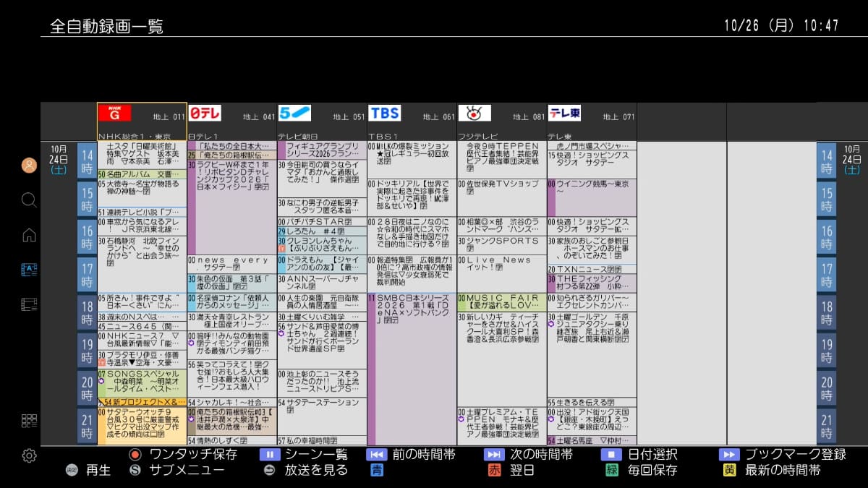
Task: Select the 報道特集 program on TBS
Action: (x=412, y=273)
